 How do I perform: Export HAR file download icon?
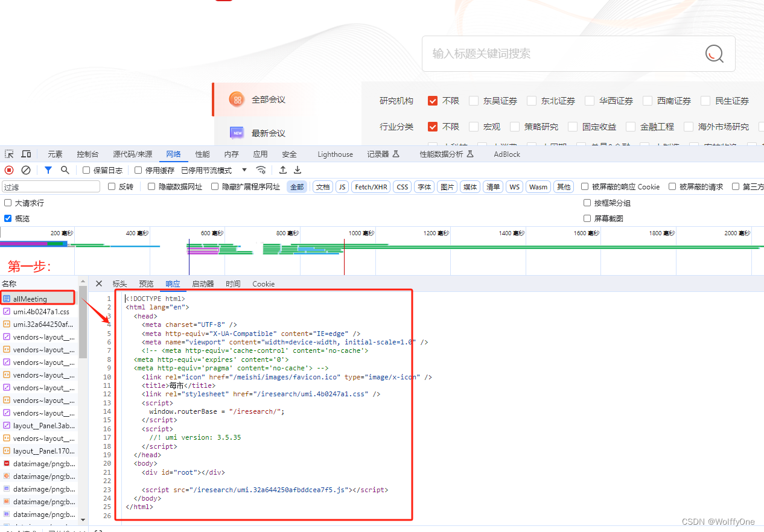click(x=298, y=170)
